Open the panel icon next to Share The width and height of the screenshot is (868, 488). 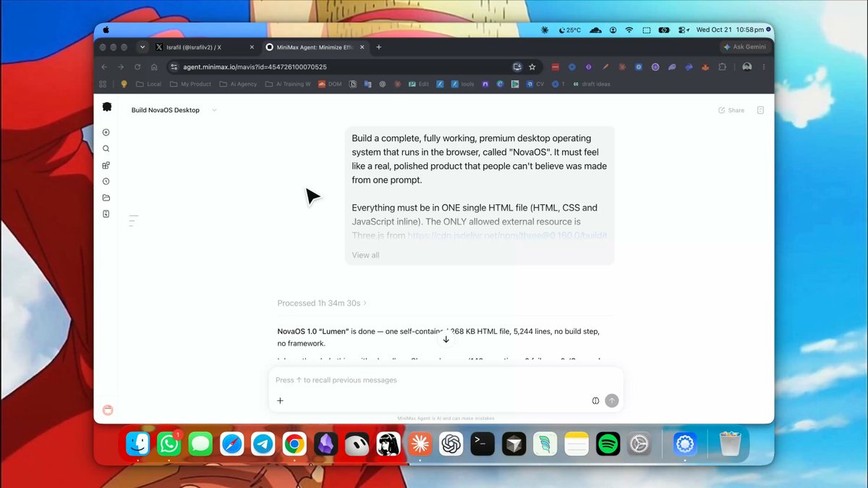point(760,110)
